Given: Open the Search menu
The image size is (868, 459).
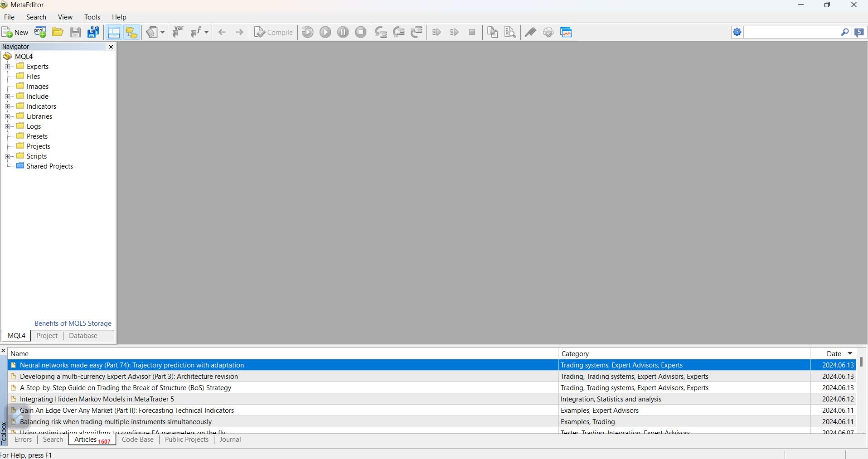Looking at the screenshot, I should pyautogui.click(x=36, y=17).
